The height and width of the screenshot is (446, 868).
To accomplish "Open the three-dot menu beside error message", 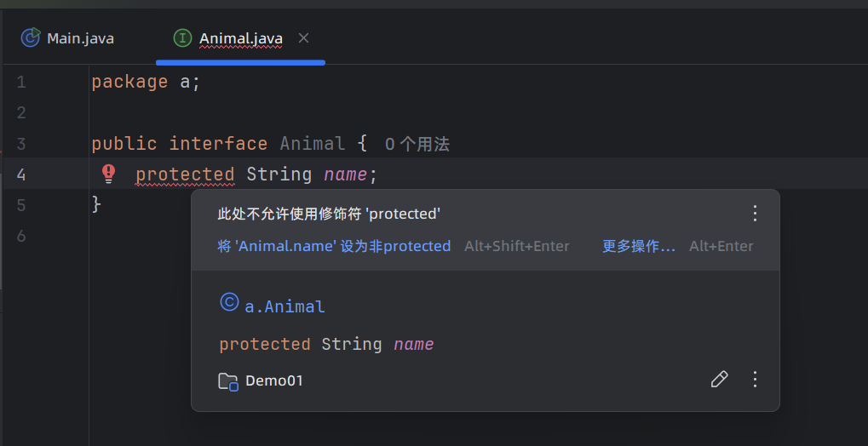I will pyautogui.click(x=754, y=214).
